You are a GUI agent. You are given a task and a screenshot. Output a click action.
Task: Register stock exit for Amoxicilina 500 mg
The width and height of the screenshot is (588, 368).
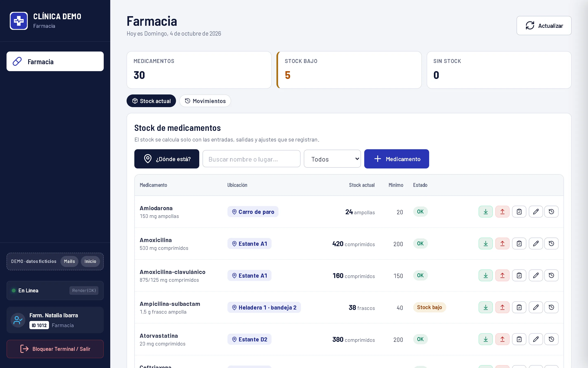502,244
